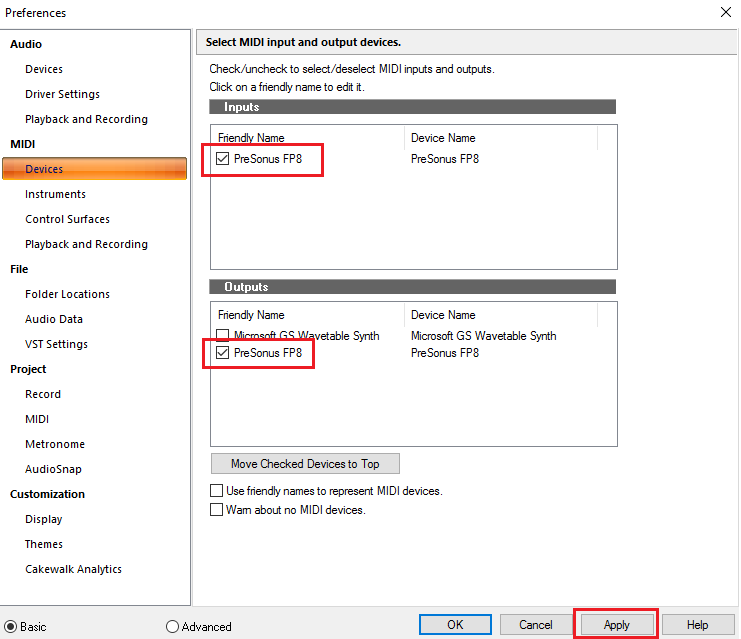Select MIDI Devices in sidebar
The width and height of the screenshot is (741, 639).
tap(95, 169)
